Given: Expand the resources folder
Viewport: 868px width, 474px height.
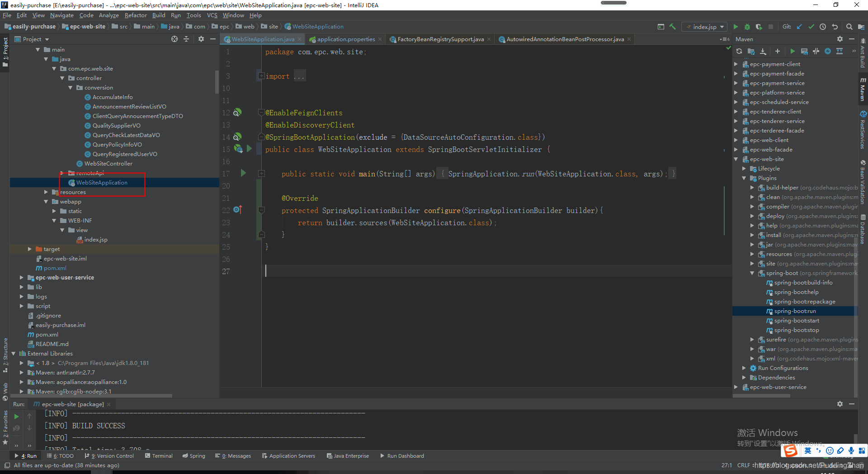Looking at the screenshot, I should coord(46,192).
